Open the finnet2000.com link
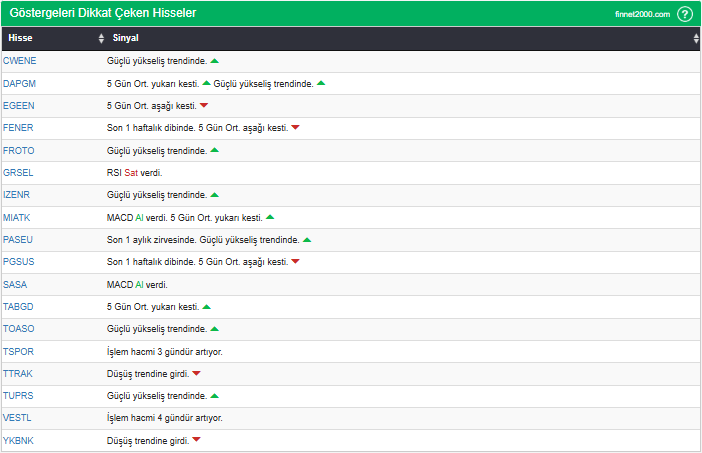This screenshot has width=702, height=453. point(643,14)
